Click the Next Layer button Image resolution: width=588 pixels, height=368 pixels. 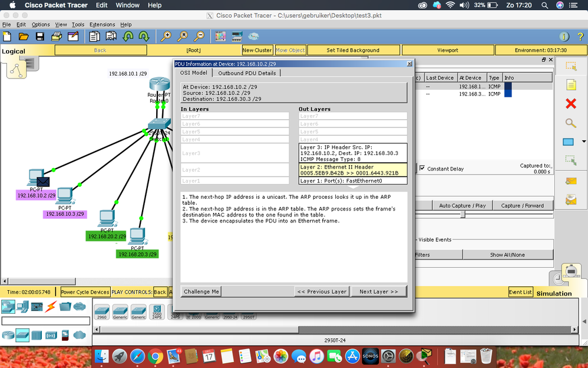pos(378,291)
